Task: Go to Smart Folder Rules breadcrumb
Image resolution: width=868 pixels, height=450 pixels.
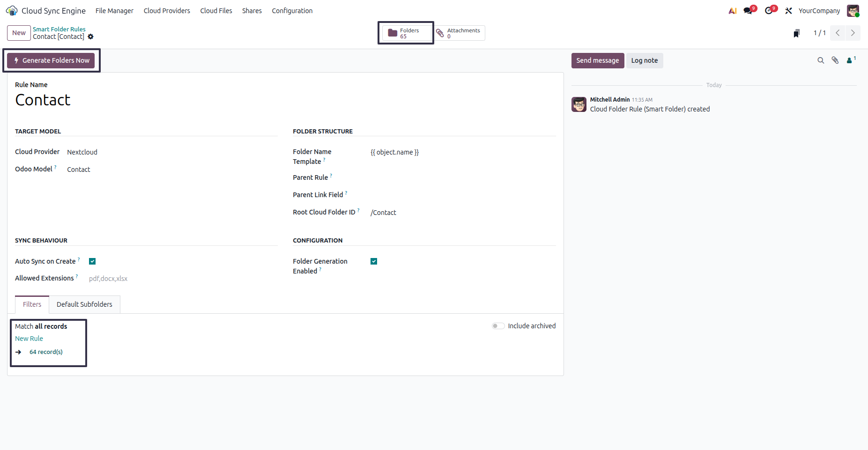Action: pos(59,29)
